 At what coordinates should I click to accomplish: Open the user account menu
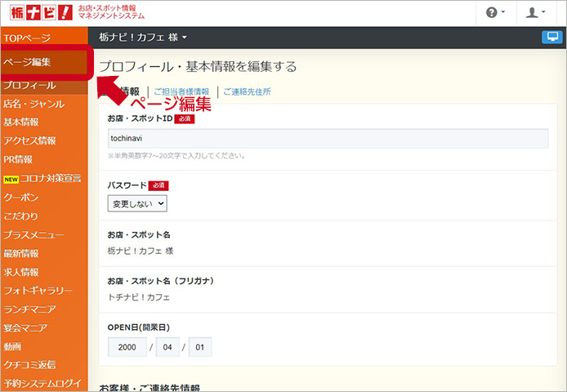coord(538,13)
